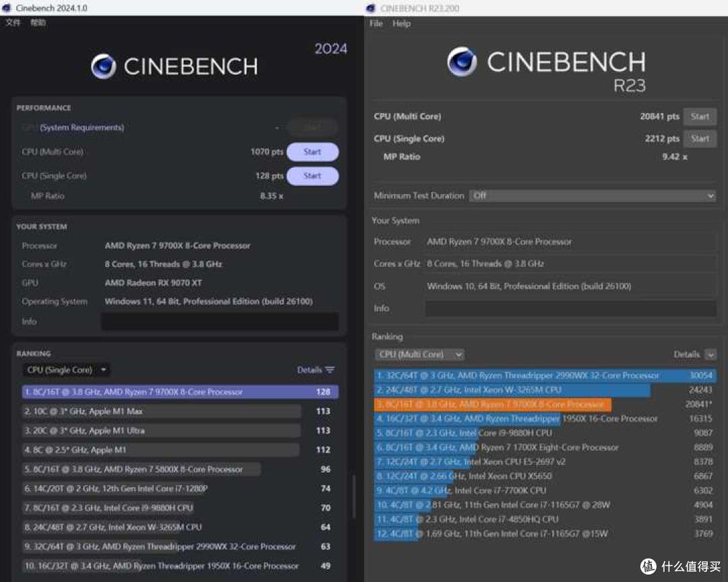Screen dimensions: 728x582
Task: Click the Windows 11 operating system value
Action: pyautogui.click(x=208, y=302)
